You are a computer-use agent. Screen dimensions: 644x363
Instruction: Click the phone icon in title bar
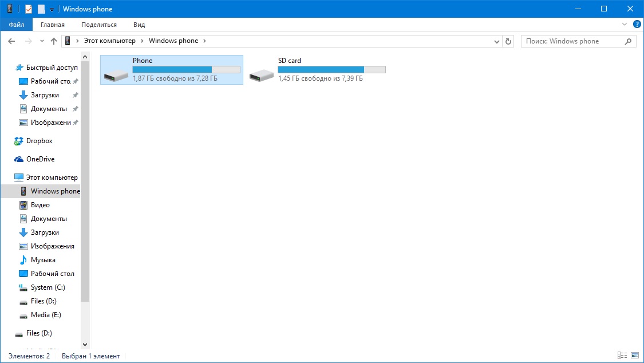[x=10, y=9]
